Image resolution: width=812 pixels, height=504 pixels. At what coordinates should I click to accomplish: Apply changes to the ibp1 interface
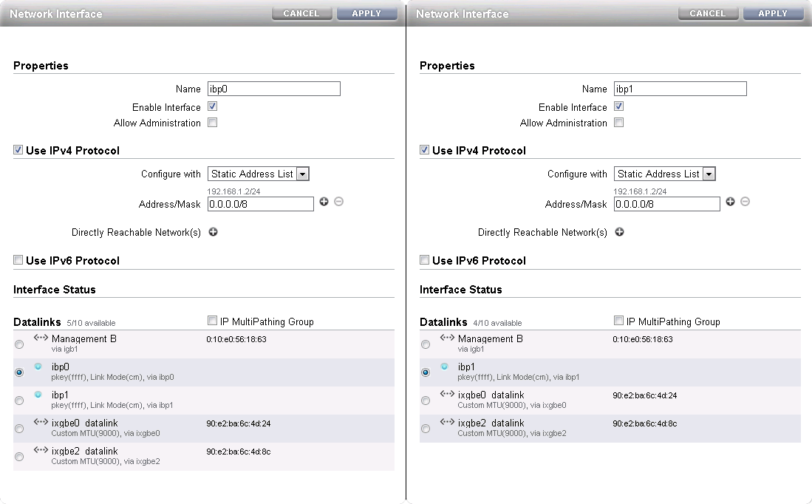point(773,13)
